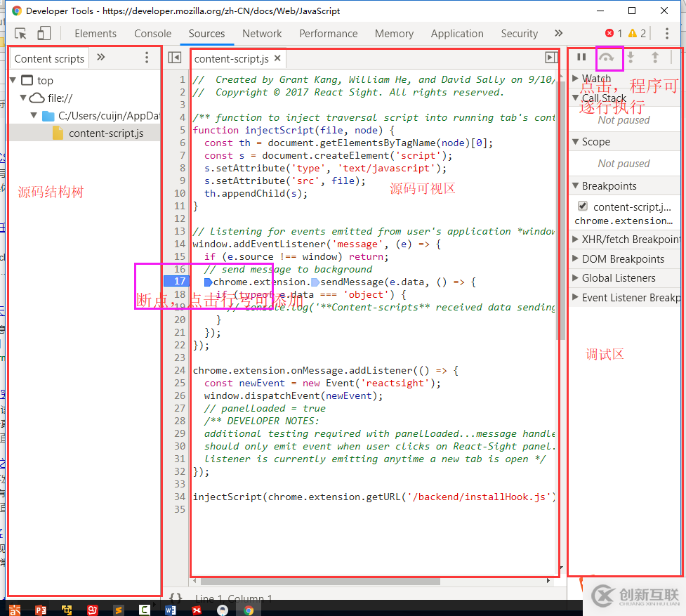Show more navigator tabs chevron
The height and width of the screenshot is (616, 686).
click(x=101, y=58)
